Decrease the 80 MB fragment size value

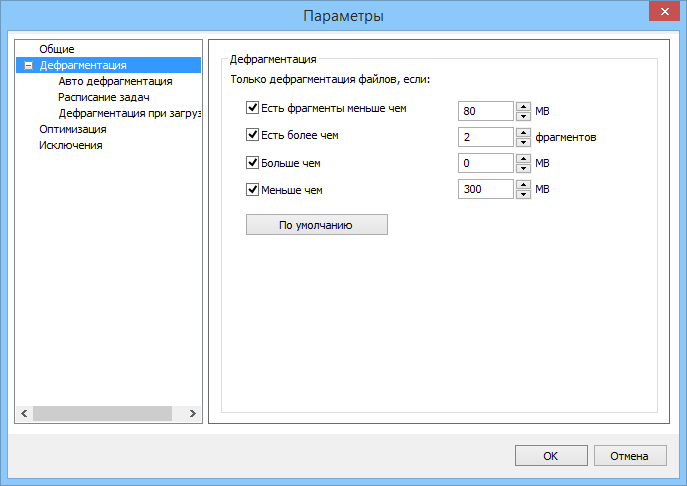(x=523, y=116)
